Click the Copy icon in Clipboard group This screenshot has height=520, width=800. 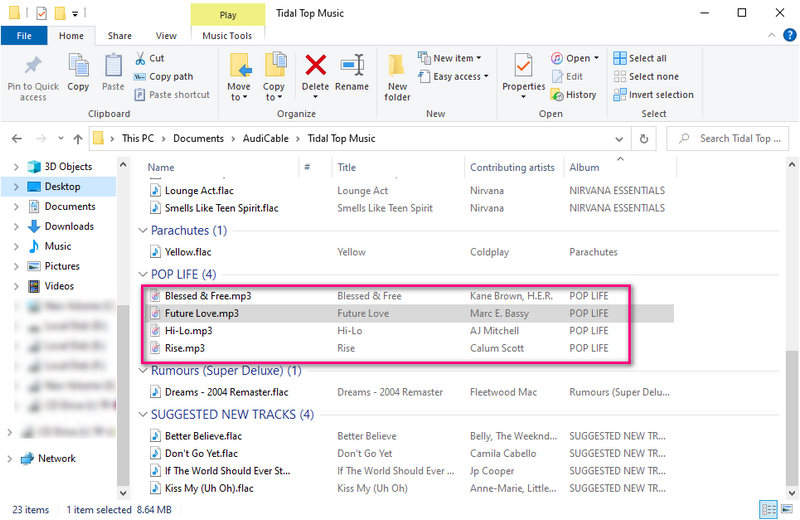click(78, 72)
